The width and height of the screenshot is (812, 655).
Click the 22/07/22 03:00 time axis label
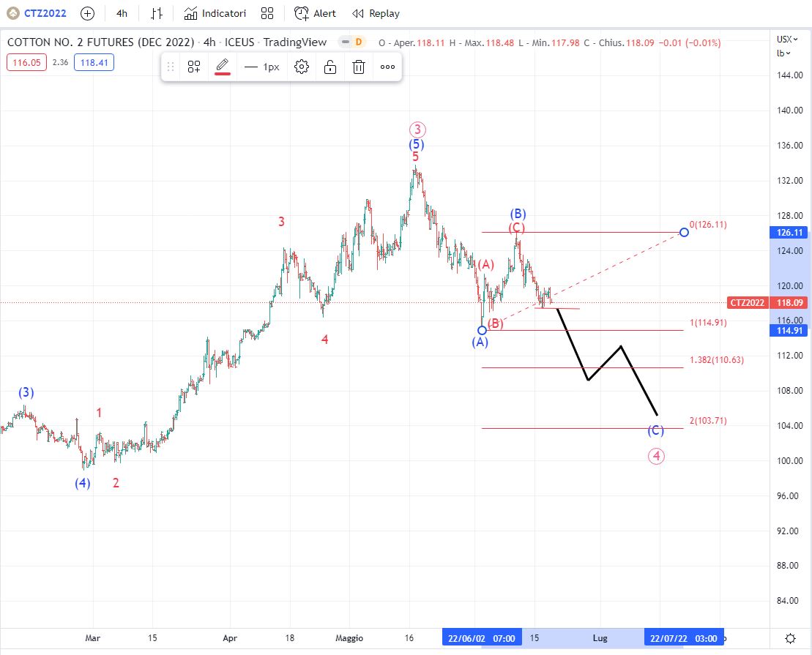[684, 638]
